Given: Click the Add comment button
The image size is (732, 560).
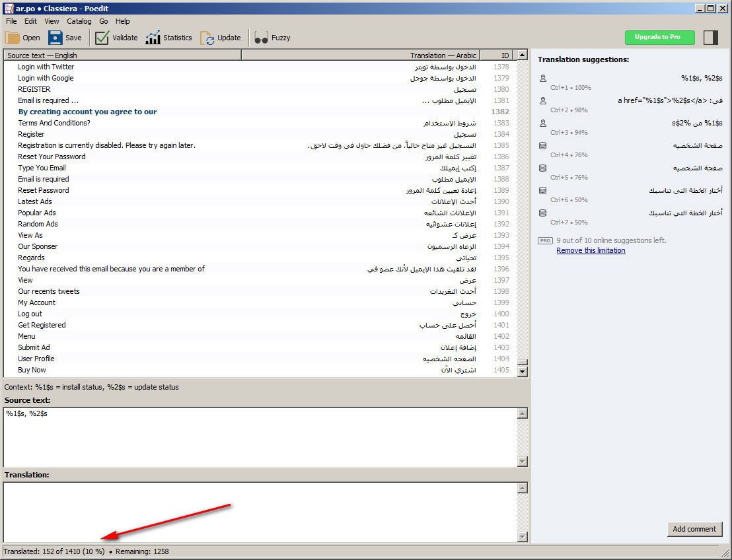Looking at the screenshot, I should click(694, 529).
